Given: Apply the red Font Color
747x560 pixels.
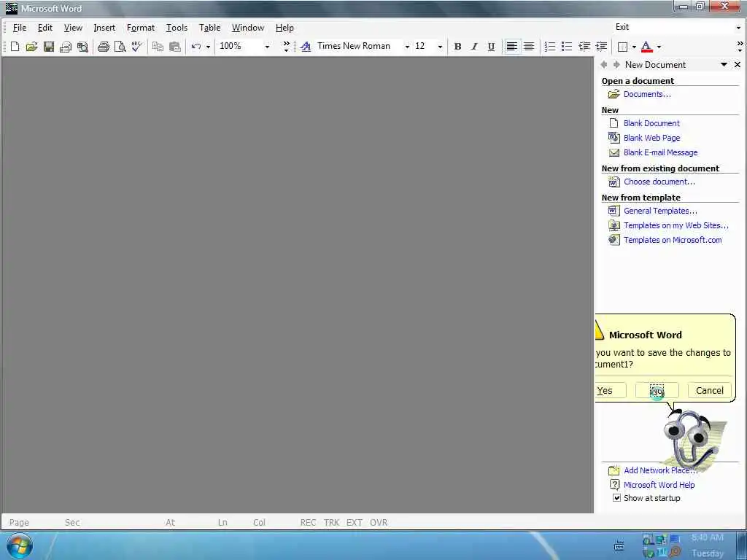Looking at the screenshot, I should click(x=646, y=46).
